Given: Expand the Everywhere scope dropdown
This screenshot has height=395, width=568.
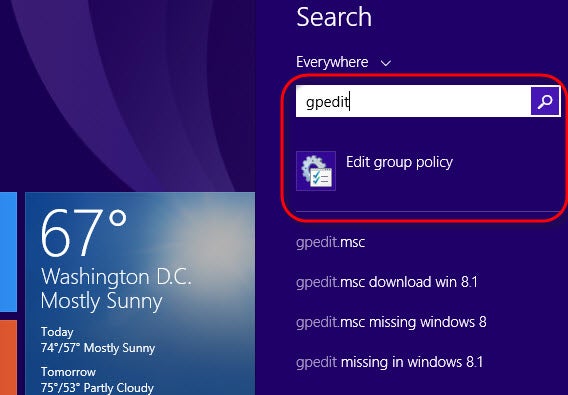Looking at the screenshot, I should [343, 62].
